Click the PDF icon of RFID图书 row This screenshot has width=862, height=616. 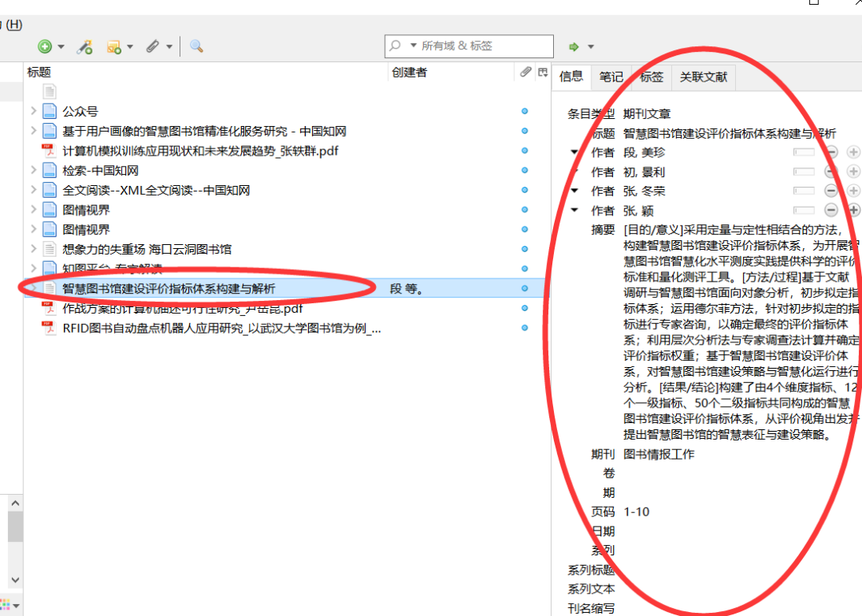tap(49, 327)
